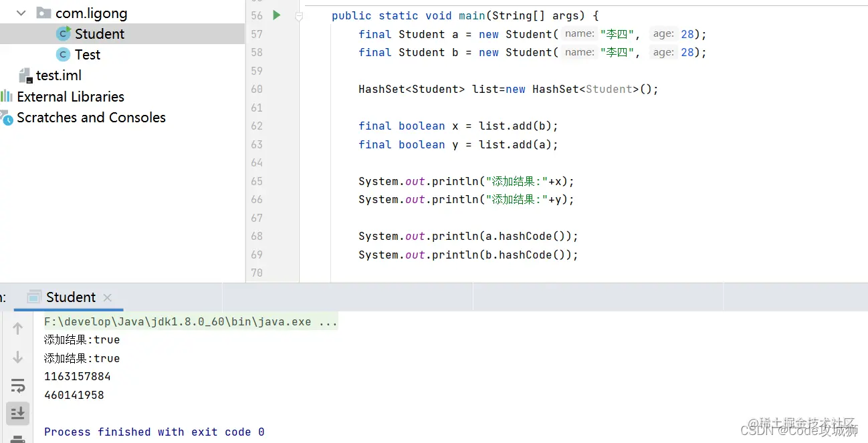
Task: Click the Student class icon in project tree
Action: click(64, 33)
